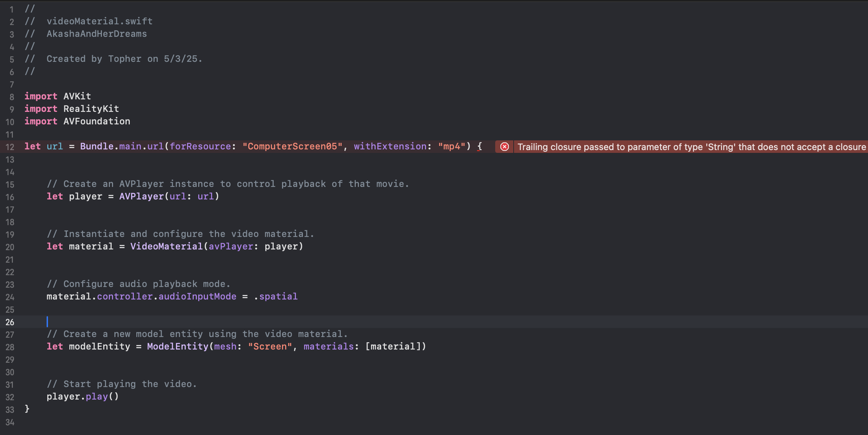
Task: Click the 'Trailing closure passed' error message
Action: pos(691,147)
